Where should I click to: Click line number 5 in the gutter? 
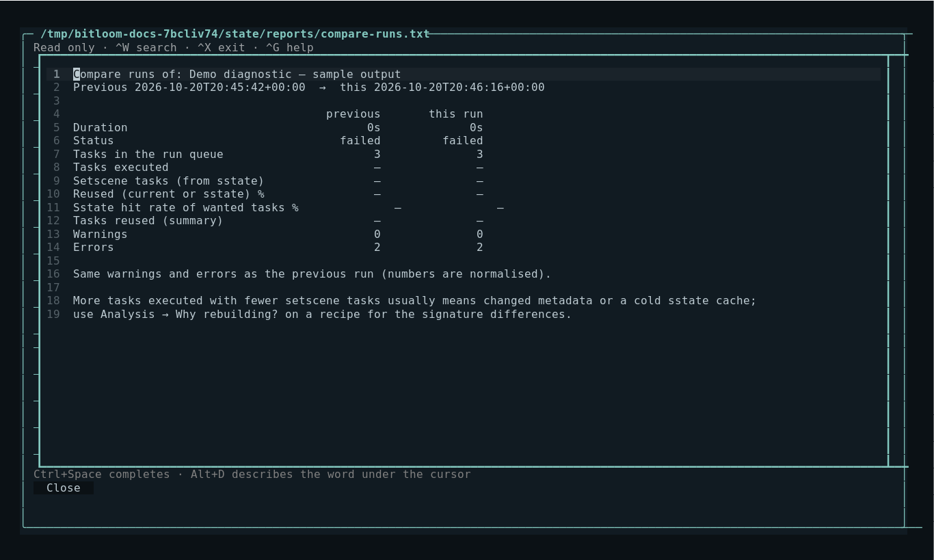(x=56, y=127)
